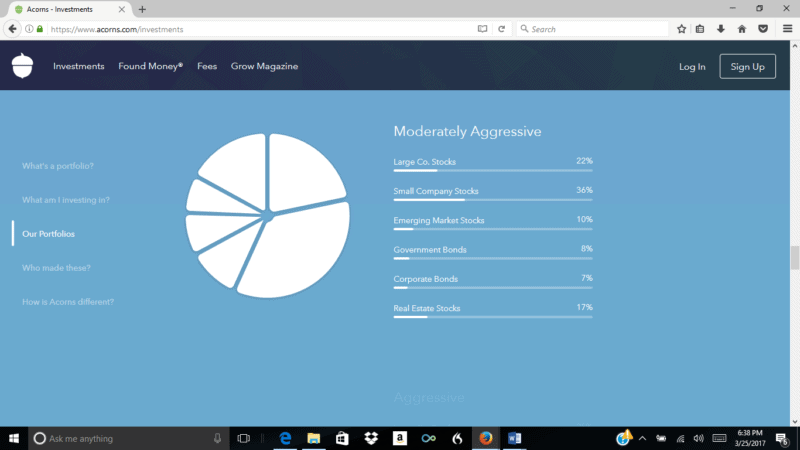Open Fees page in navigation

coord(207,66)
